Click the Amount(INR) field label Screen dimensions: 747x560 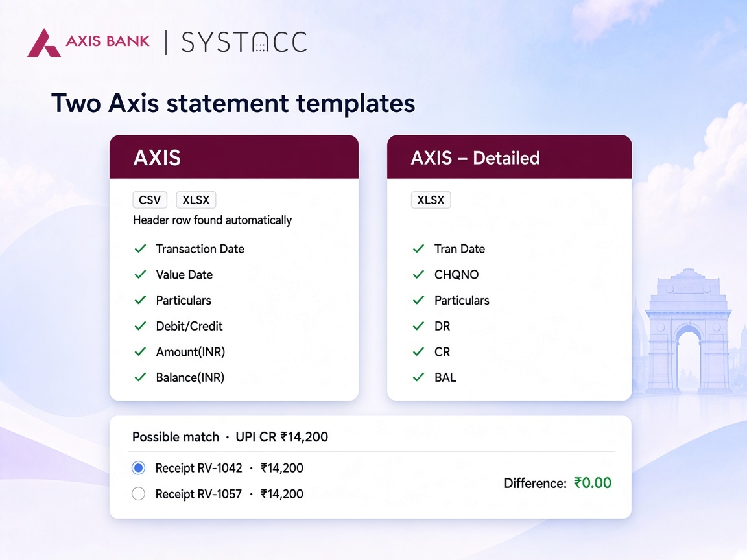pos(191,352)
